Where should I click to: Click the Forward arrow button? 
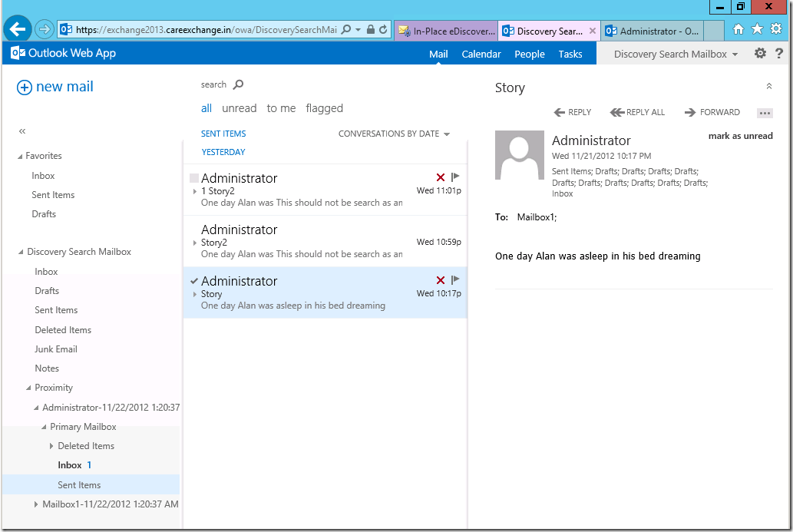[x=712, y=112]
